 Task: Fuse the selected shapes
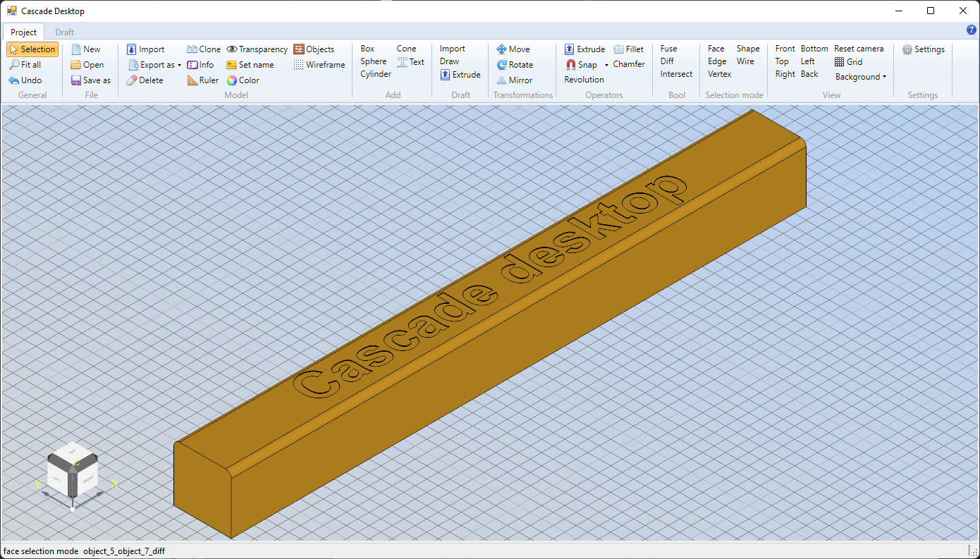[x=668, y=49]
